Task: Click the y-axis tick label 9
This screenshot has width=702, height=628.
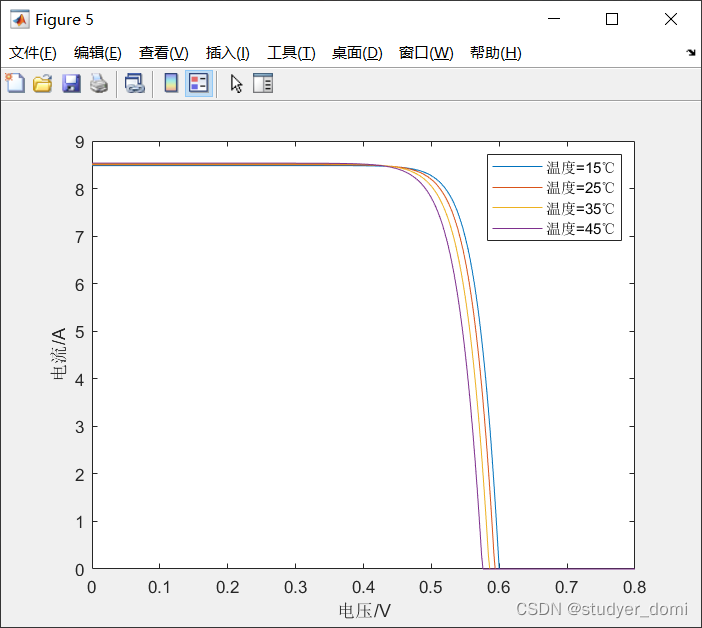Action: 80,142
